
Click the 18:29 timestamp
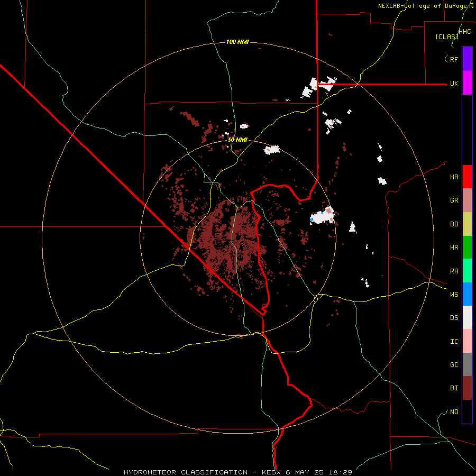340,472
